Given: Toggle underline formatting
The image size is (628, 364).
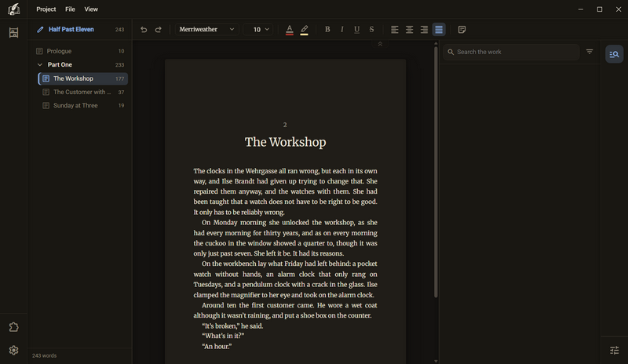Looking at the screenshot, I should (356, 29).
